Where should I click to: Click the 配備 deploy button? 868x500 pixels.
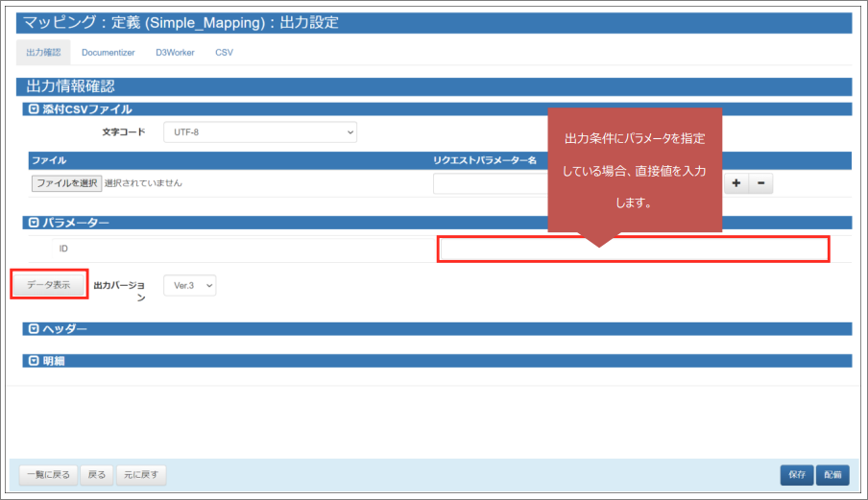(x=833, y=474)
